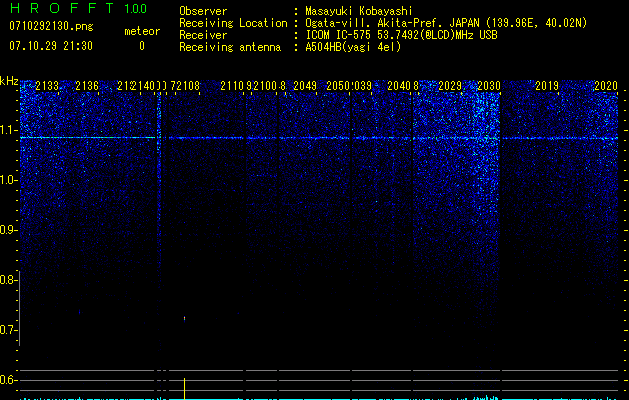629x400 pixels.
Task: Click the 0.6 frequency axis label
Action: pos(8,380)
